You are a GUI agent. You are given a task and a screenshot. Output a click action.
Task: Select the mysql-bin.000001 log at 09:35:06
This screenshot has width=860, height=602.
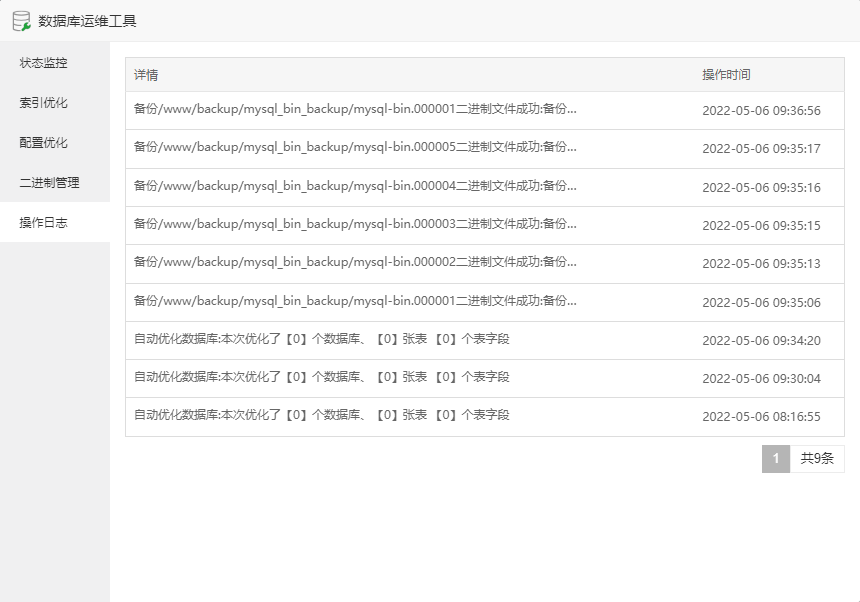pos(485,302)
